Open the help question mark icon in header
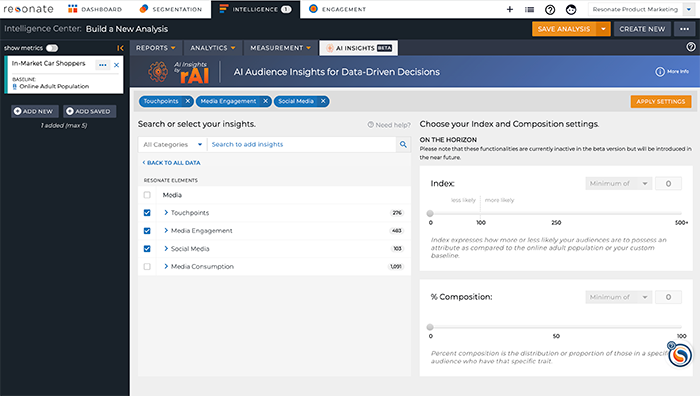Viewport: 700px width, 396px height. pos(550,9)
